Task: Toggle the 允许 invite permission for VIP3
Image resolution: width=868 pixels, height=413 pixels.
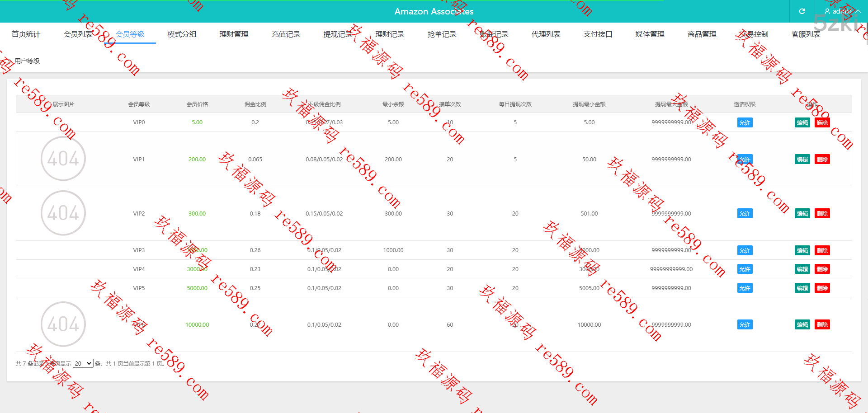Action: tap(745, 250)
